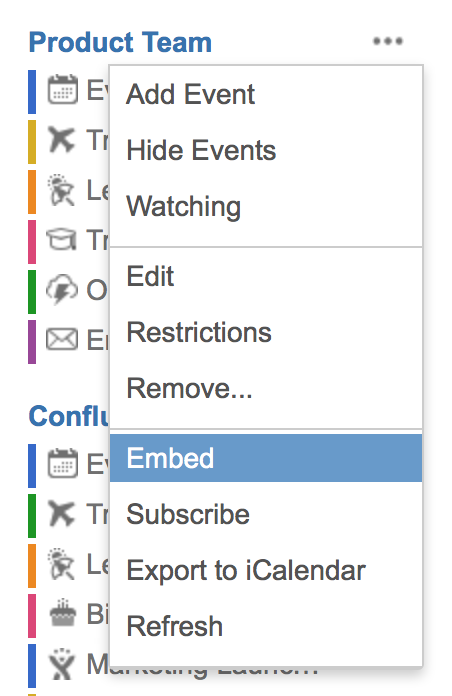Click the envelope email icon
The width and height of the screenshot is (452, 696).
62,340
